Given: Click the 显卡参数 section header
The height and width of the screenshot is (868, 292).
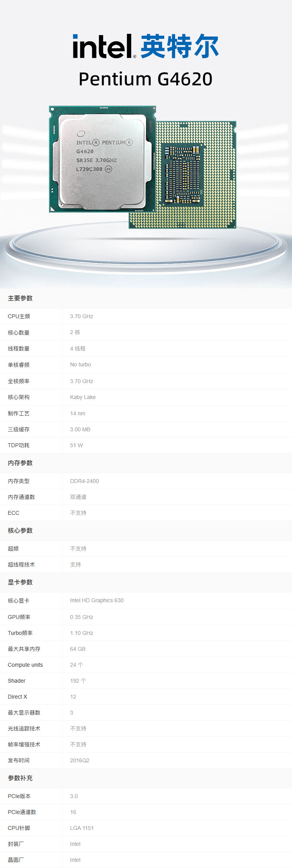Looking at the screenshot, I should coord(20,582).
